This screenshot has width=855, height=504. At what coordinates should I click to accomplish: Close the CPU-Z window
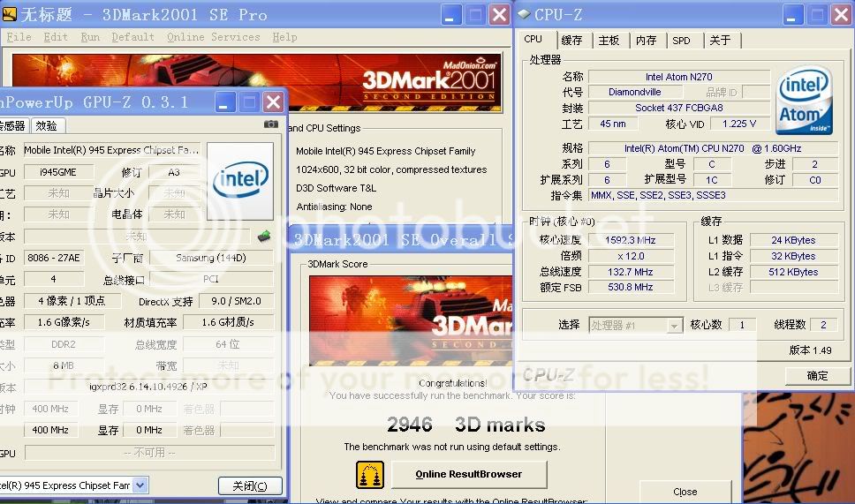[842, 15]
